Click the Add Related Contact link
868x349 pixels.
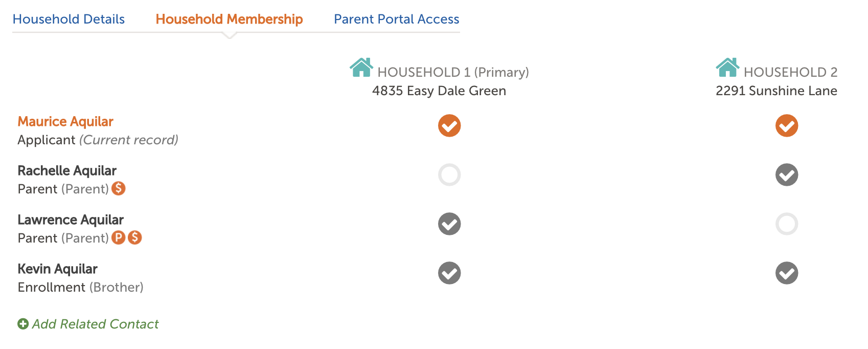click(95, 324)
